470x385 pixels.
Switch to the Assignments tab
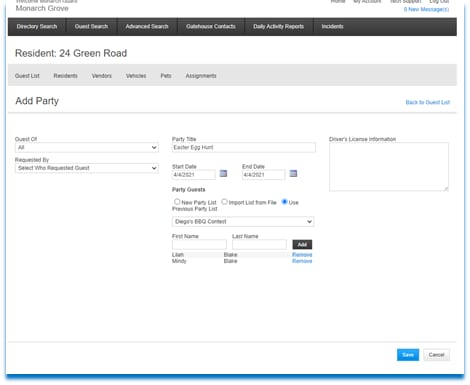coord(201,76)
